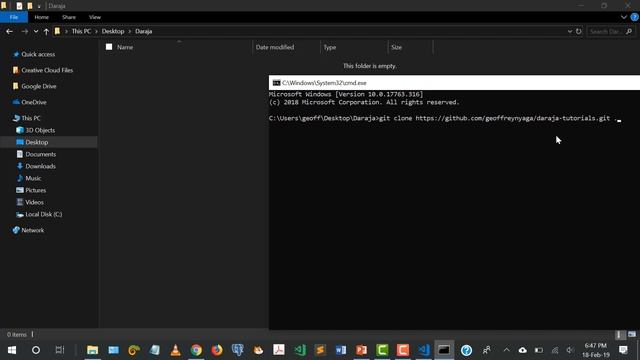Select Desktop in address breadcrumb

[113, 31]
